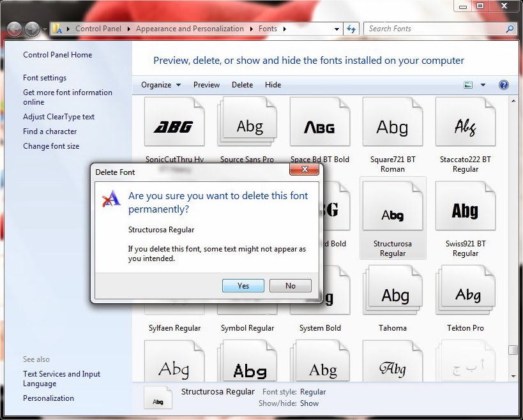Open Font settings link

(45, 78)
